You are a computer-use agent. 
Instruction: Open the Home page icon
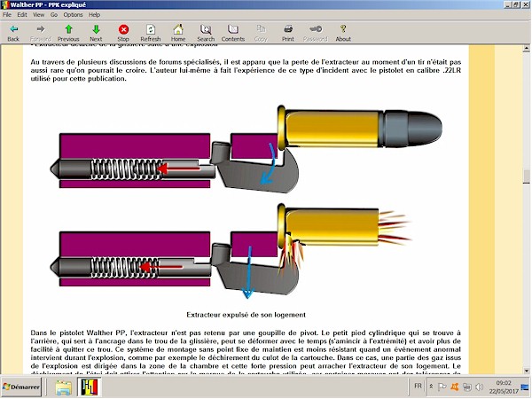(178, 29)
